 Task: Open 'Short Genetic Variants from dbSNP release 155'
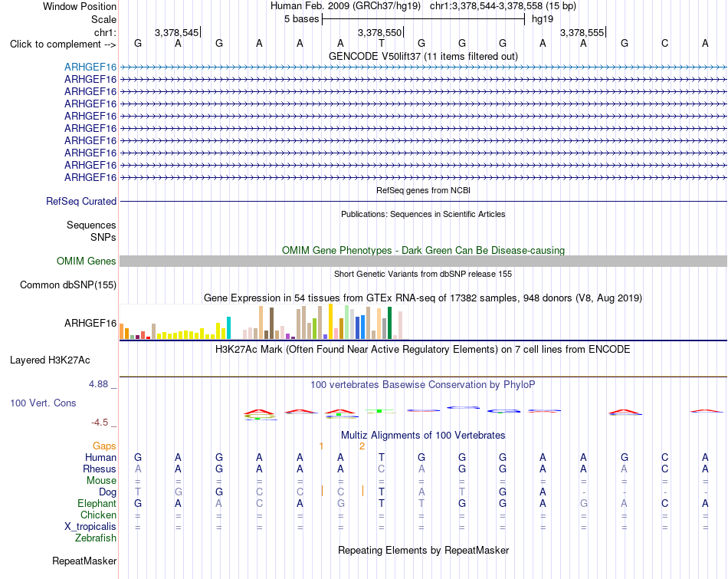423,275
